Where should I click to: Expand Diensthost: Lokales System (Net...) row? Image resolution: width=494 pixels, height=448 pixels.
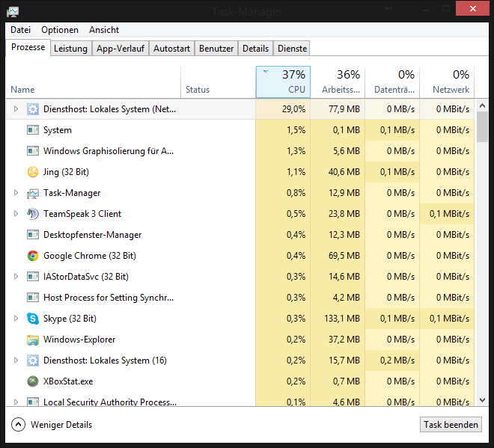coord(16,109)
